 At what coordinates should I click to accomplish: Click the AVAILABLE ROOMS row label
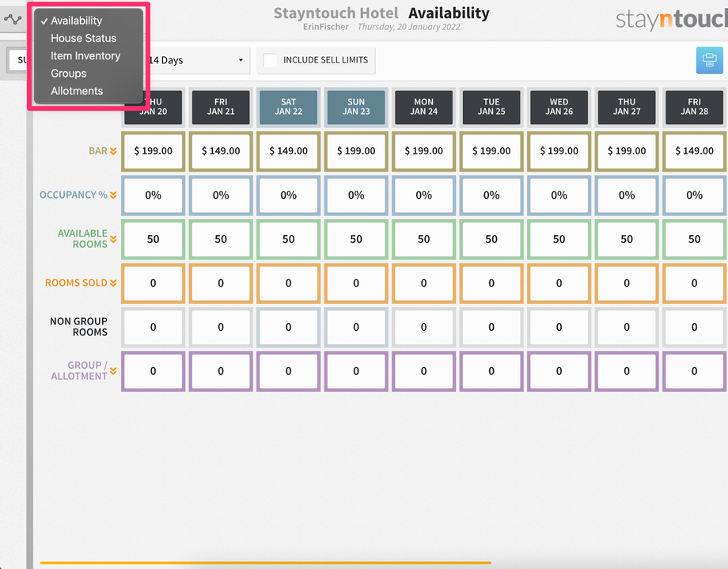[82, 239]
